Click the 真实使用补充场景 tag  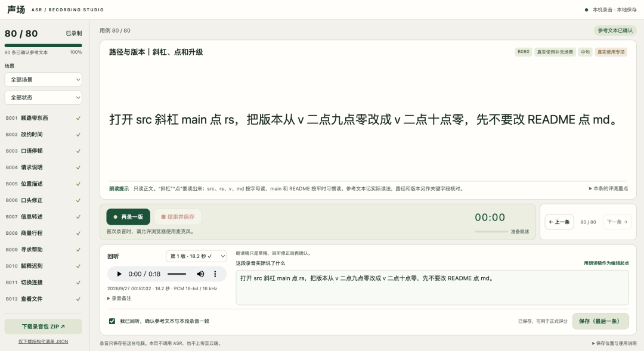click(x=555, y=52)
